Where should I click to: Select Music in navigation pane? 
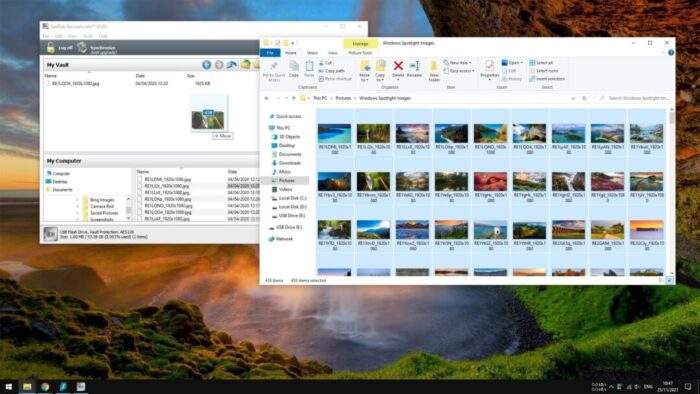(x=282, y=172)
